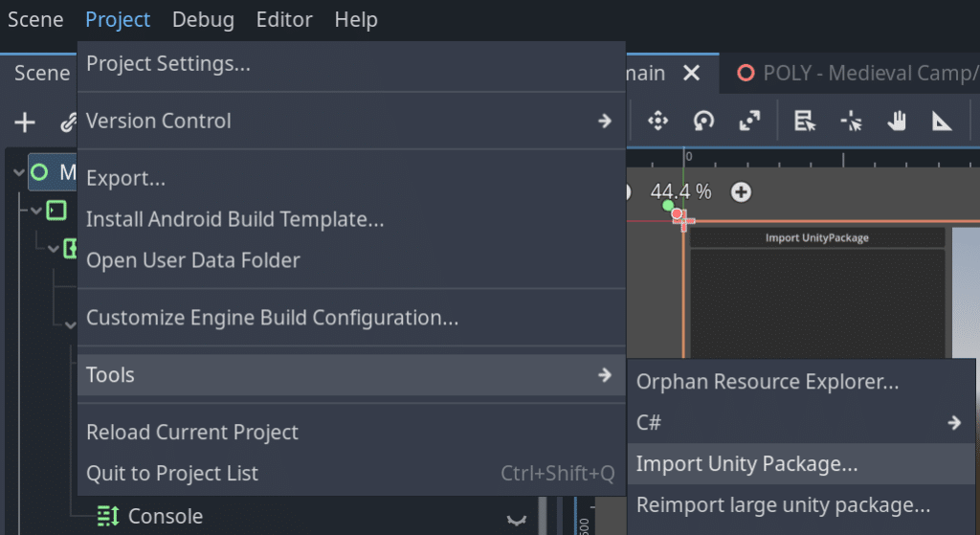This screenshot has height=535, width=980.
Task: Open the Help menu
Action: pos(356,19)
